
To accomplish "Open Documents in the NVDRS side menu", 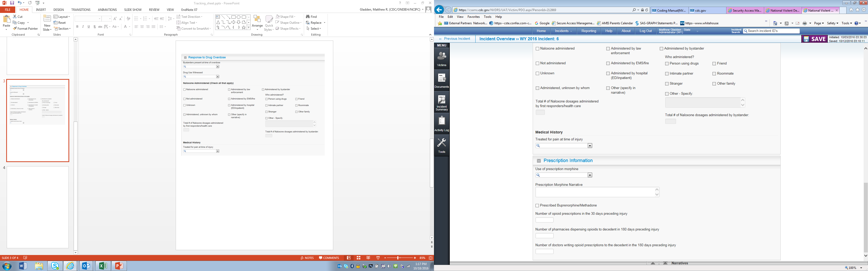I will click(441, 81).
